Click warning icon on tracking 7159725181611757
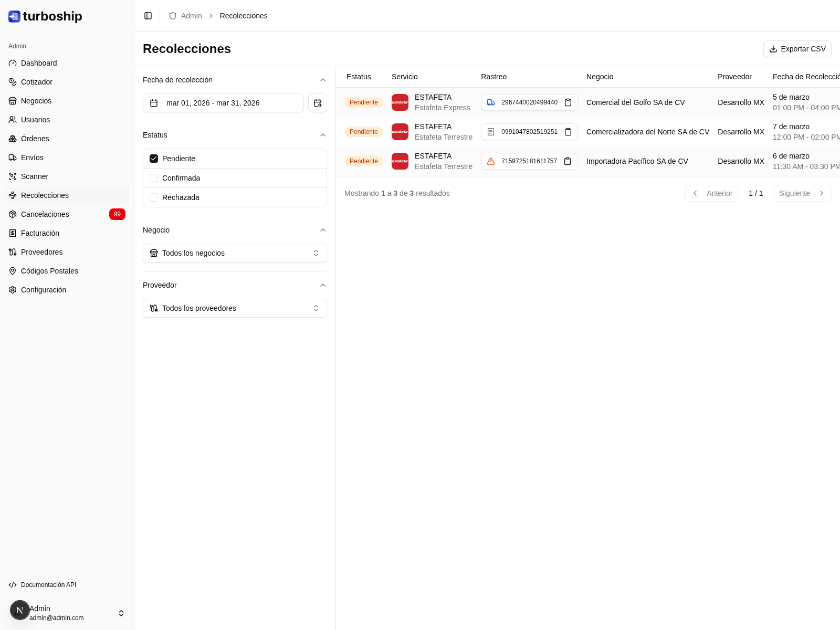The image size is (840, 630). click(x=491, y=161)
